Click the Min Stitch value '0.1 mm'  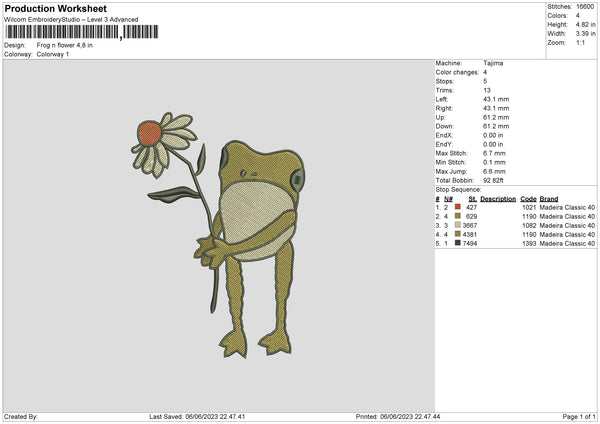(494, 163)
